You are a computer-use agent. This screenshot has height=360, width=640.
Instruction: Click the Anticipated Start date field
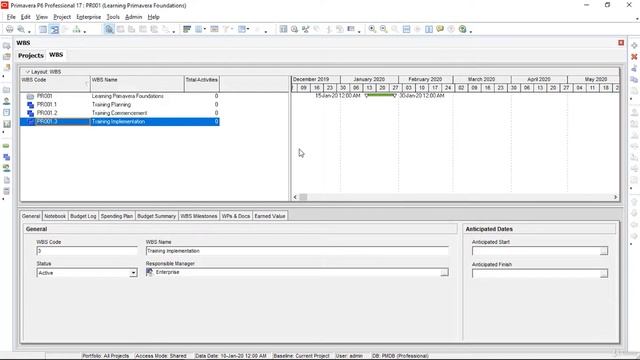[536, 251]
